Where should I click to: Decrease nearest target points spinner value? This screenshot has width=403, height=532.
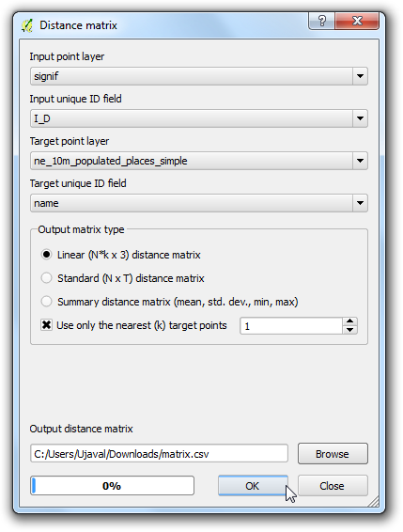pos(349,330)
